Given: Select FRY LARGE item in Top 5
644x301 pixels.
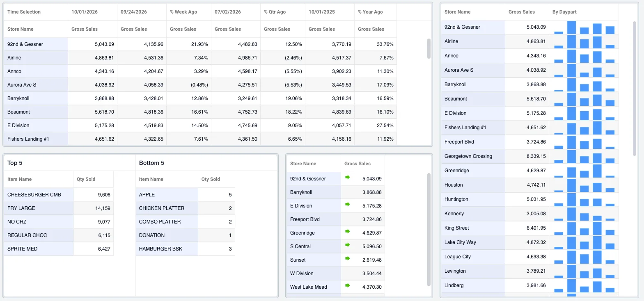Looking at the screenshot, I should click(x=21, y=208).
